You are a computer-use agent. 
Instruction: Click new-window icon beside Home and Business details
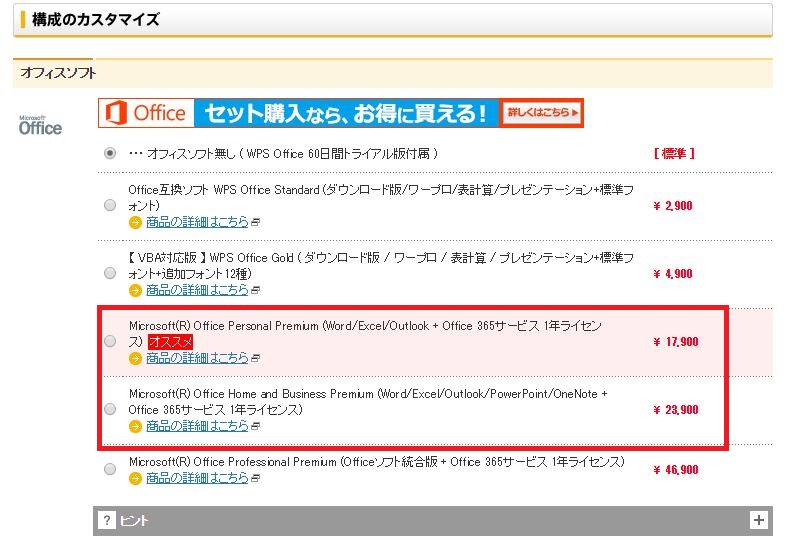click(x=255, y=427)
